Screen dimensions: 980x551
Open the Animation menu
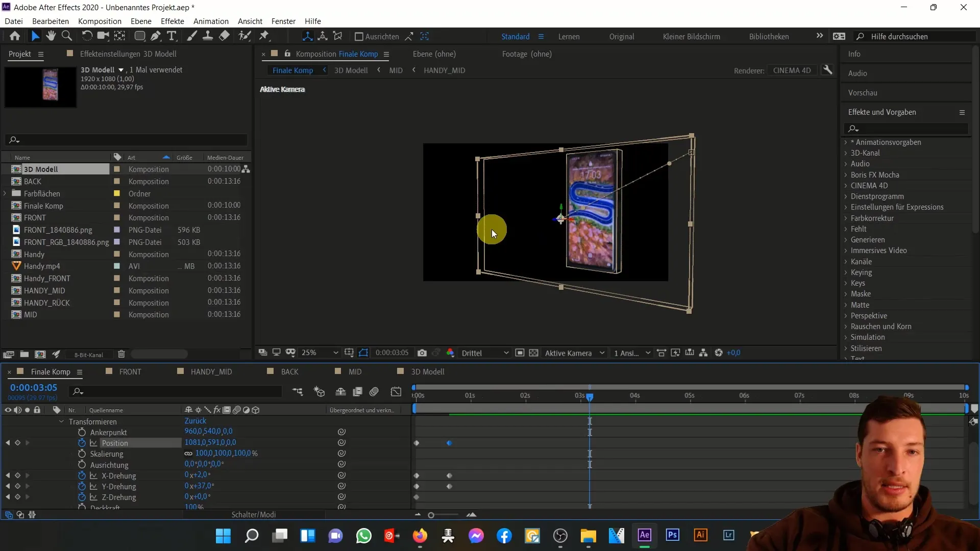click(211, 21)
